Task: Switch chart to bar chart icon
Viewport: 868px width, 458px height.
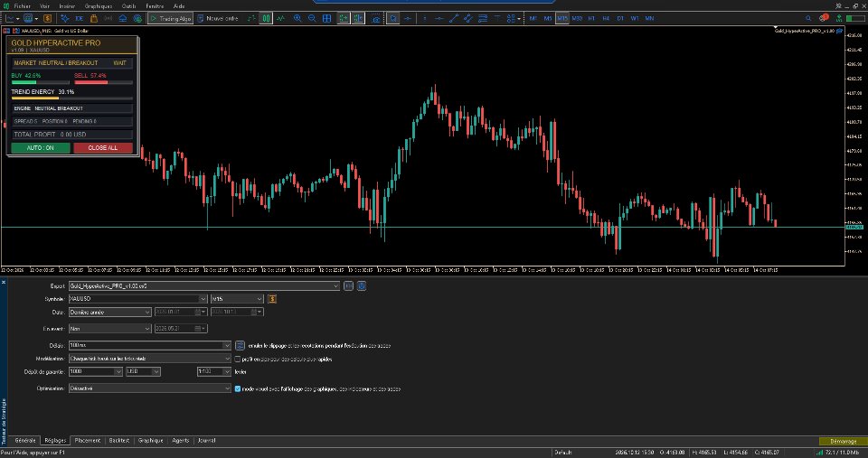Action: [252, 18]
